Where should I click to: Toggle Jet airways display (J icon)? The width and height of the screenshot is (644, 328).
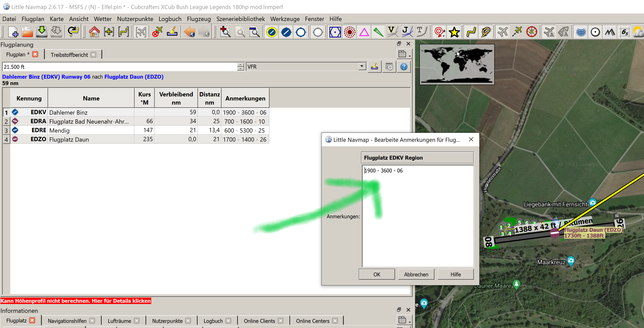tap(407, 32)
